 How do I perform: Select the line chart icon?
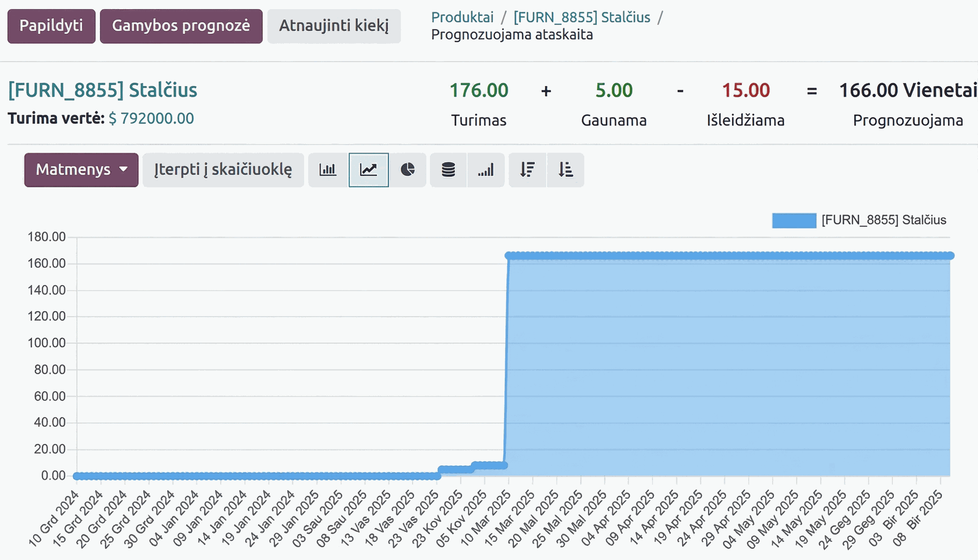[368, 170]
